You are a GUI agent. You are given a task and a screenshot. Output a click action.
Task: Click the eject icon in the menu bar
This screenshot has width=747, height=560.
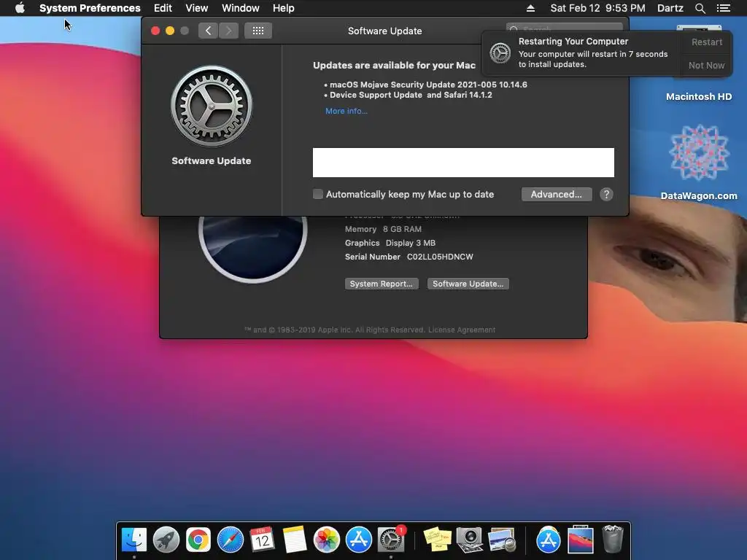coord(530,8)
